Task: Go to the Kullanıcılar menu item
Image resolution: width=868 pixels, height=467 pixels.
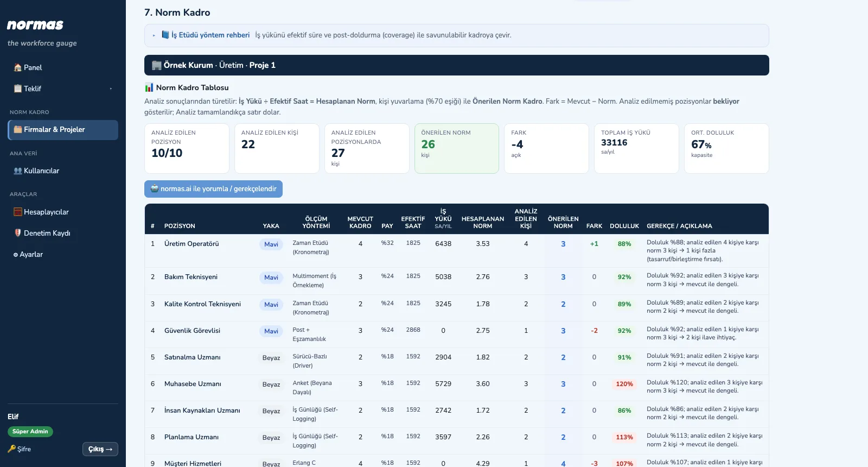Action: (x=63, y=171)
